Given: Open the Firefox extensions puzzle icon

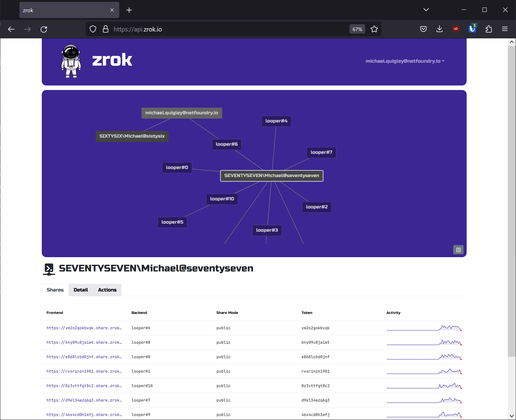Looking at the screenshot, I should [x=488, y=29].
